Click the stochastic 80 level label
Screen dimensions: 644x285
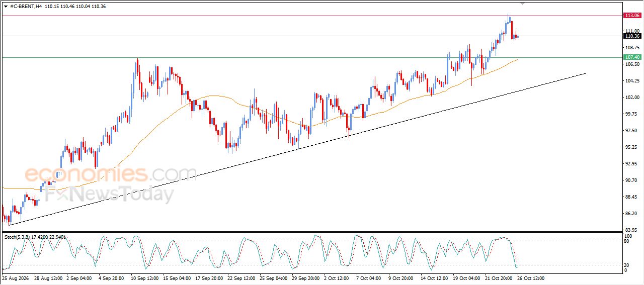pyautogui.click(x=627, y=241)
